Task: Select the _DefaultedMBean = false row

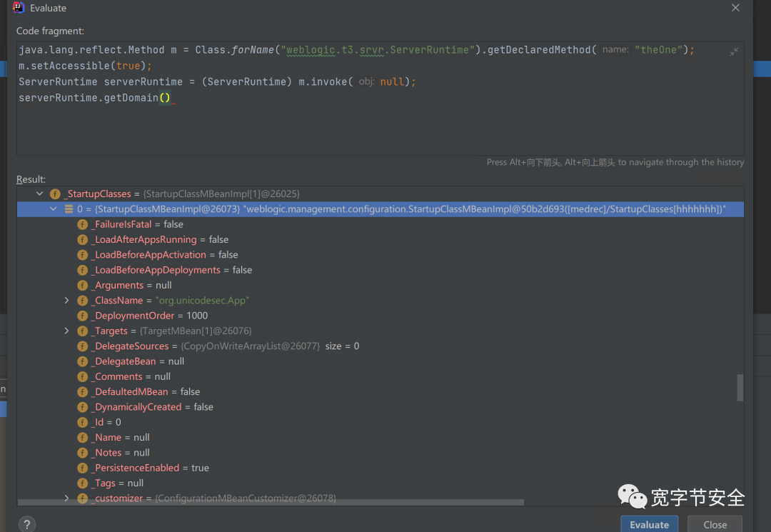Action: point(380,392)
